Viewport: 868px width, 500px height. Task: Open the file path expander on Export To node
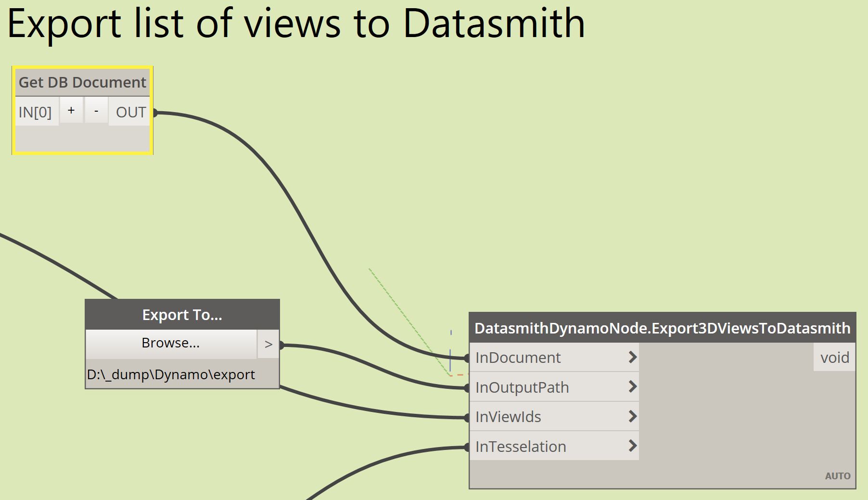pyautogui.click(x=268, y=344)
